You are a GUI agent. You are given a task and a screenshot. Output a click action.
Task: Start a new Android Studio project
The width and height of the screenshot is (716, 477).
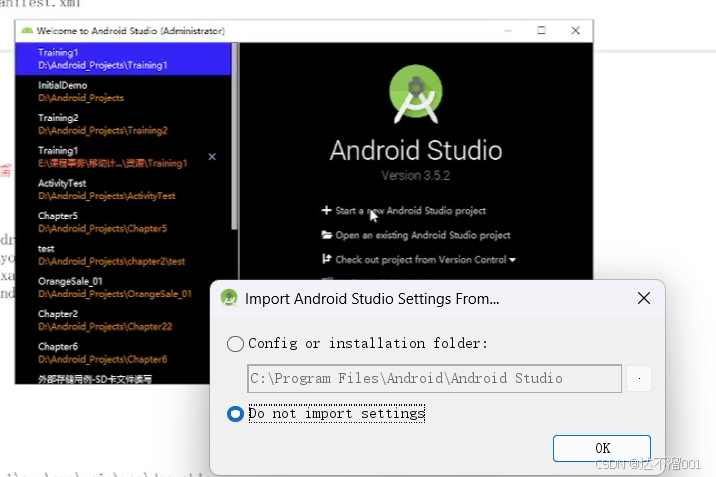coord(411,211)
